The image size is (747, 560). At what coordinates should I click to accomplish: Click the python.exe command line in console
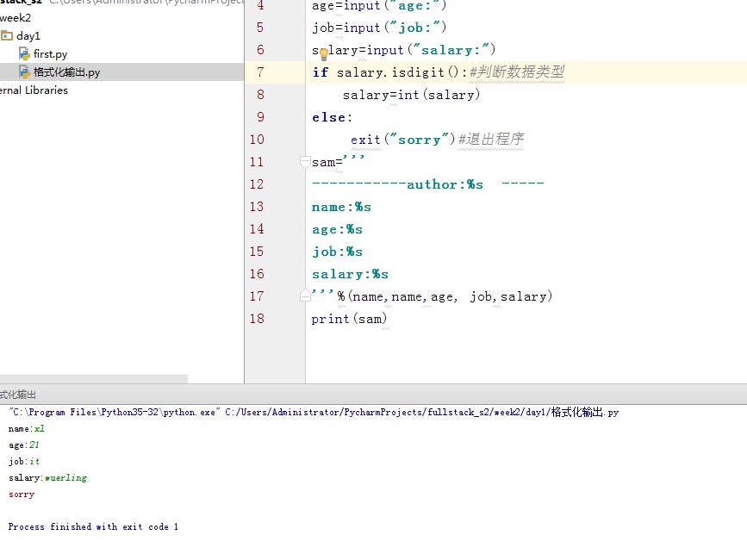click(x=314, y=412)
